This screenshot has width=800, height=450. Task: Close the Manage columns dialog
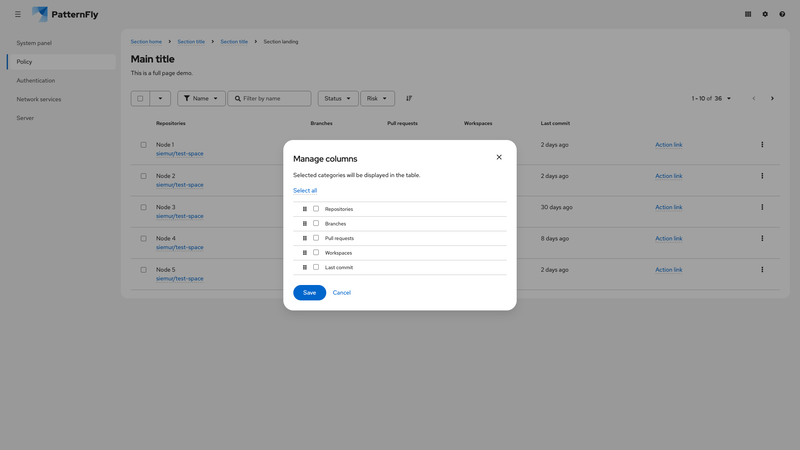pos(499,157)
